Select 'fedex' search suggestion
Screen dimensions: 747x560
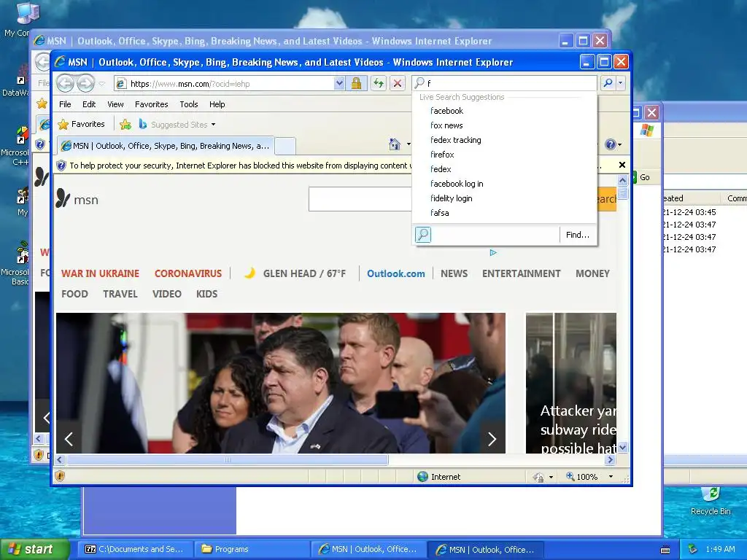click(441, 169)
